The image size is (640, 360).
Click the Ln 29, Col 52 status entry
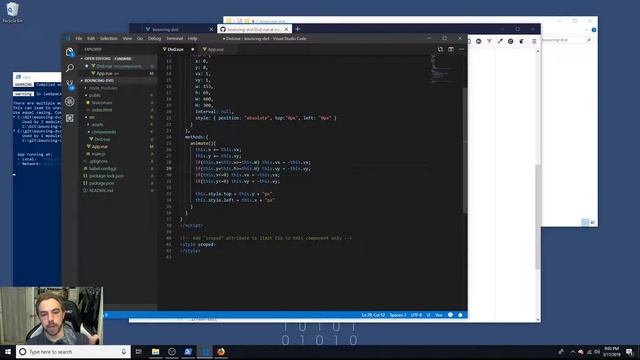[373, 315]
